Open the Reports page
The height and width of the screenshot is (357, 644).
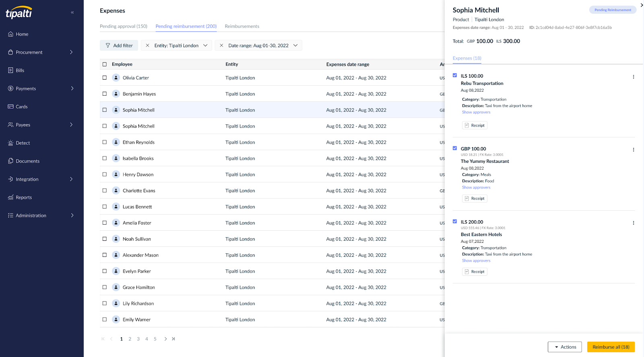pos(23,197)
